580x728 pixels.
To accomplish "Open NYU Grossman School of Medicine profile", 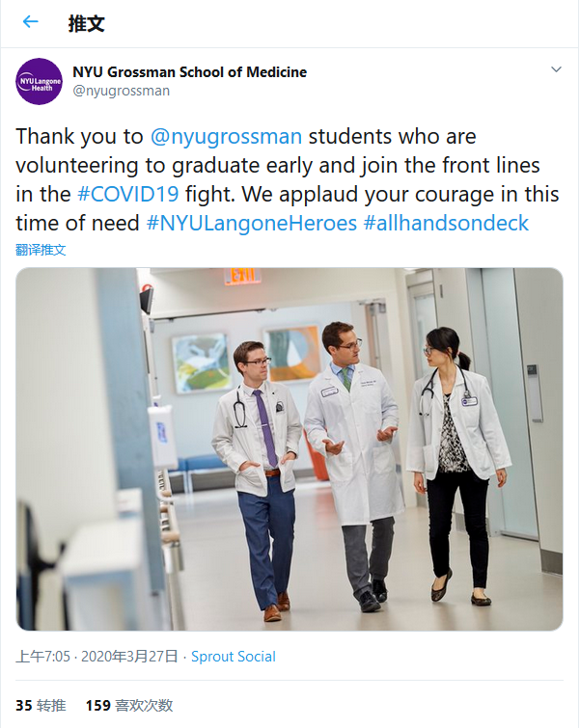I will 189,72.
